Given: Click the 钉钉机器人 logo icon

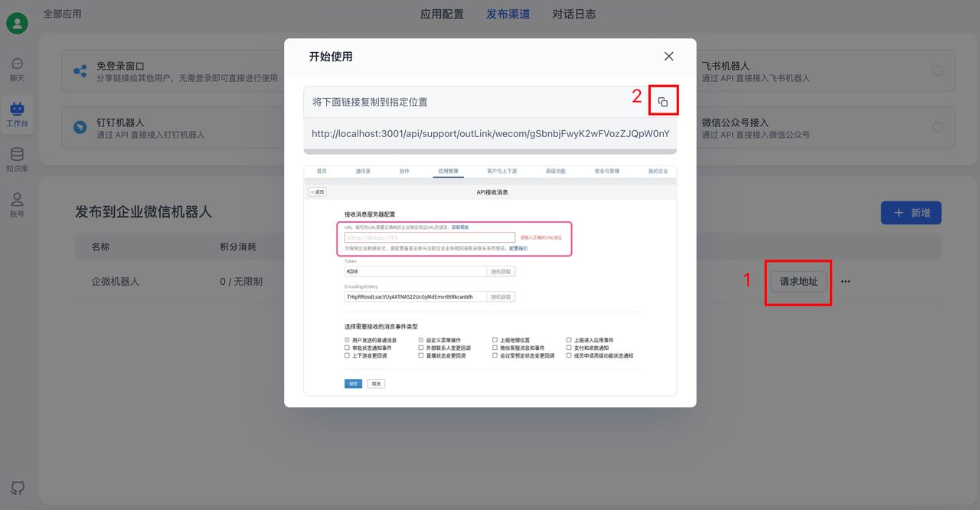Looking at the screenshot, I should (80, 128).
